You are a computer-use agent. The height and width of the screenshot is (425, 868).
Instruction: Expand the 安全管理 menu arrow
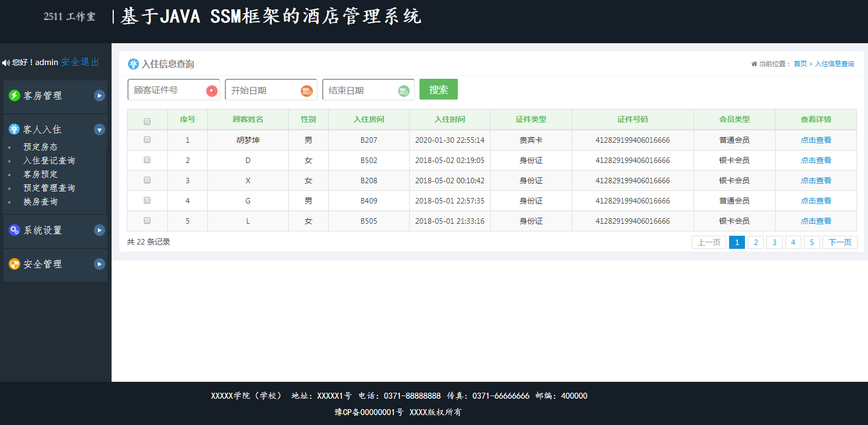click(100, 264)
